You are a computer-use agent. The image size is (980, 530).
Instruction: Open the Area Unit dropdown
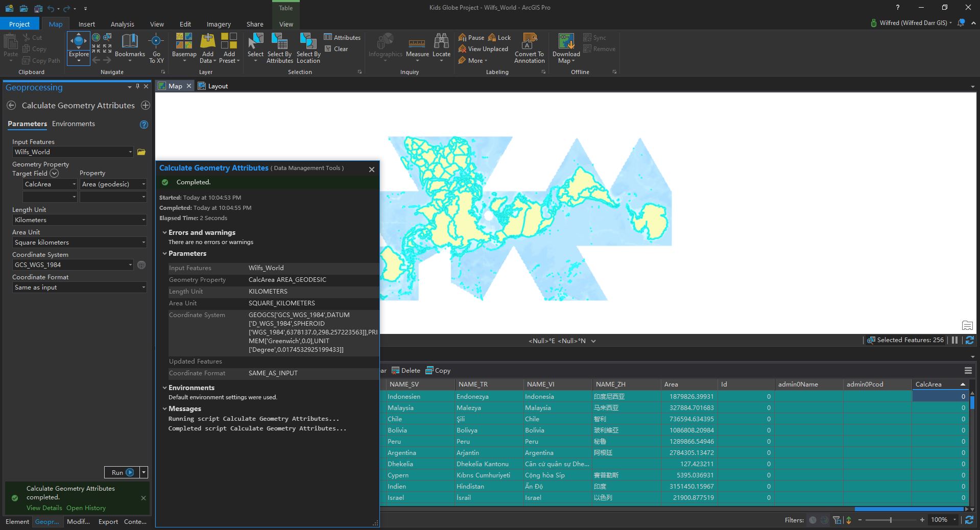[x=142, y=242]
